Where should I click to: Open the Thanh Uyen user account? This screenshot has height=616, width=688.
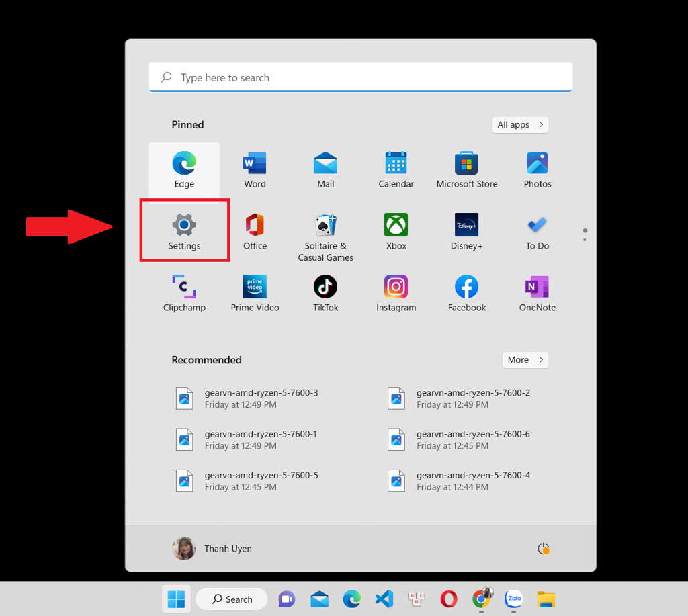(212, 548)
